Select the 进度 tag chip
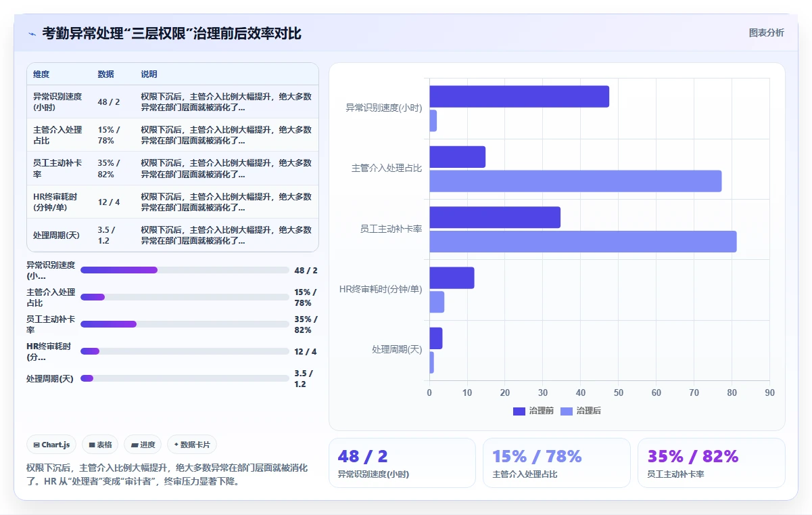The height and width of the screenshot is (515, 812). (143, 445)
